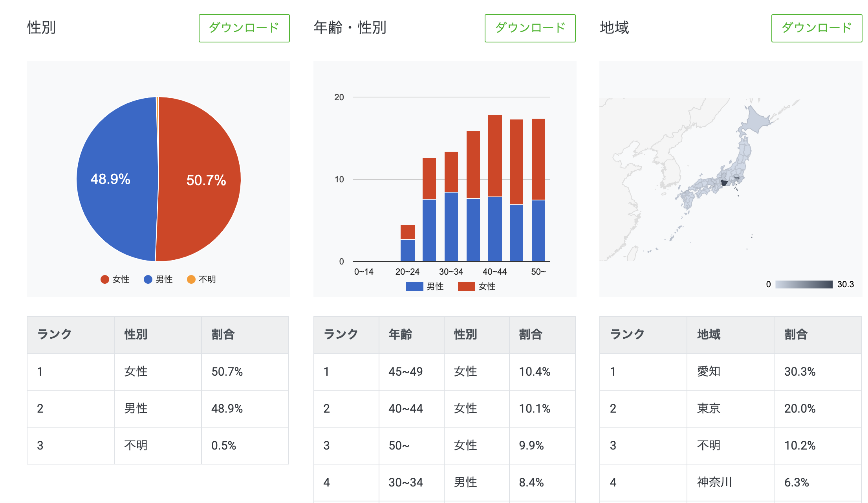This screenshot has height=503, width=868.
Task: Click the 20~24 blue bar segment
Action: pos(407,250)
